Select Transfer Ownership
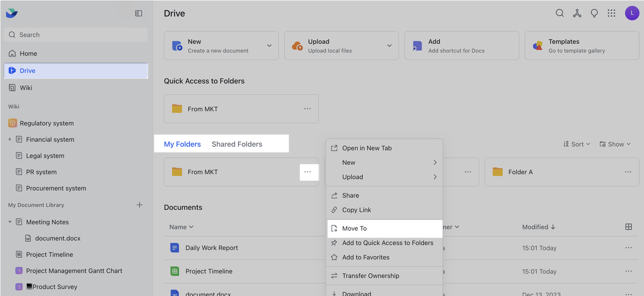Screen dimensions: 644x296 [x=384, y=276]
